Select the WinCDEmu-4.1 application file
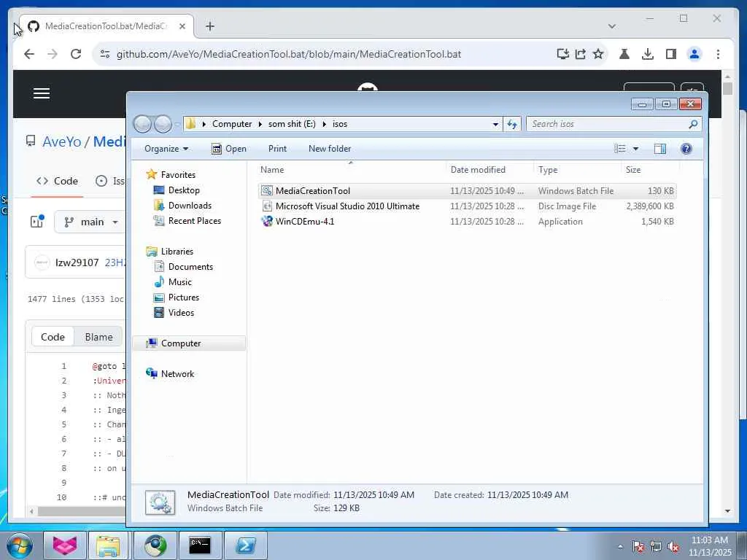Image resolution: width=747 pixels, height=560 pixels. point(467,222)
